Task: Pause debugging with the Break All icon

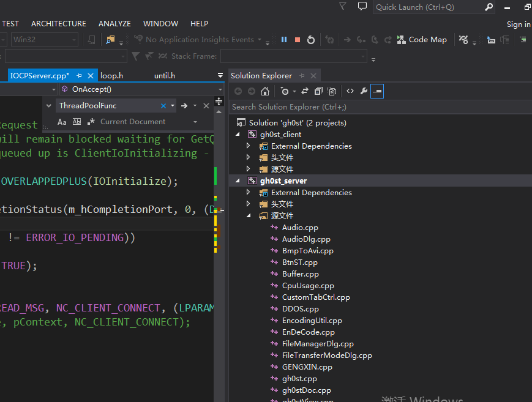Action: (284, 40)
